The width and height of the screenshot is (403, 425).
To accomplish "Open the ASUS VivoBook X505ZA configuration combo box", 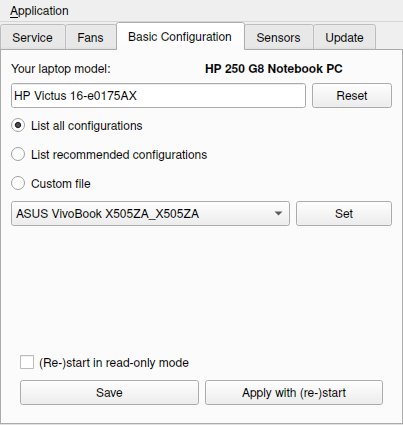I will (x=150, y=213).
